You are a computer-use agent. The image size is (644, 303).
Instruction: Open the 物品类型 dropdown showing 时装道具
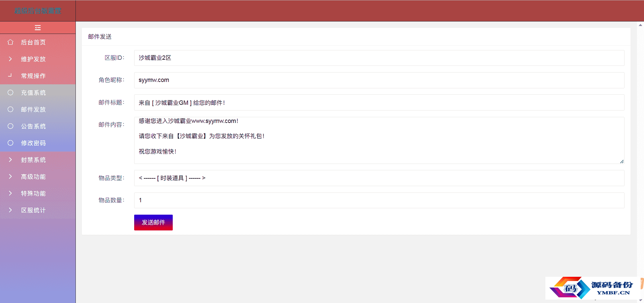(379, 178)
